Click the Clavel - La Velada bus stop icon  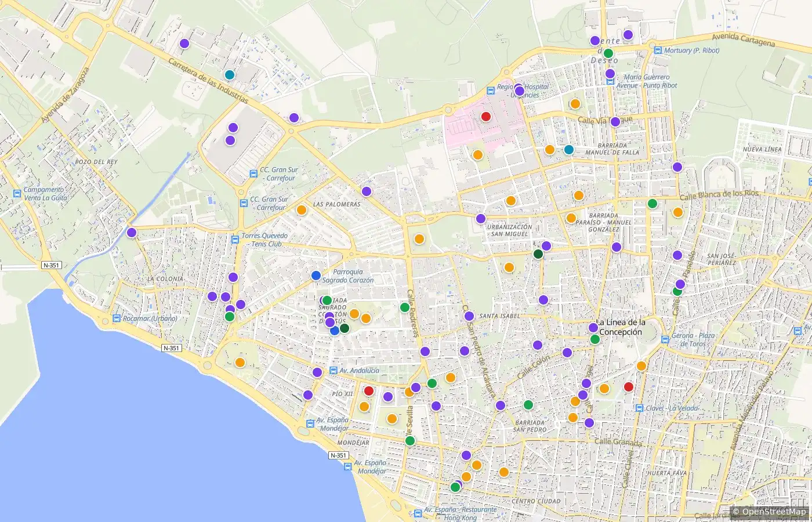pos(639,408)
